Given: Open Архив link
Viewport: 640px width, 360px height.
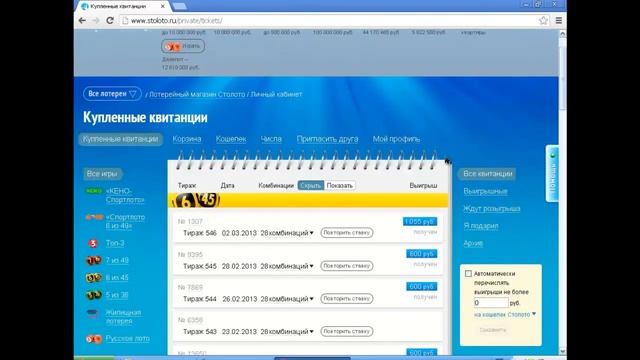Looking at the screenshot, I should (x=473, y=243).
